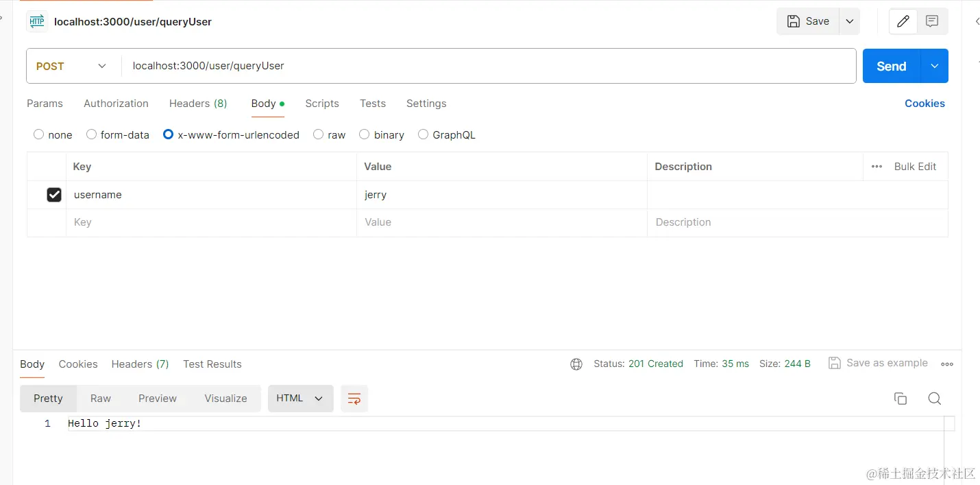
Task: Open the comments icon
Action: click(x=932, y=21)
